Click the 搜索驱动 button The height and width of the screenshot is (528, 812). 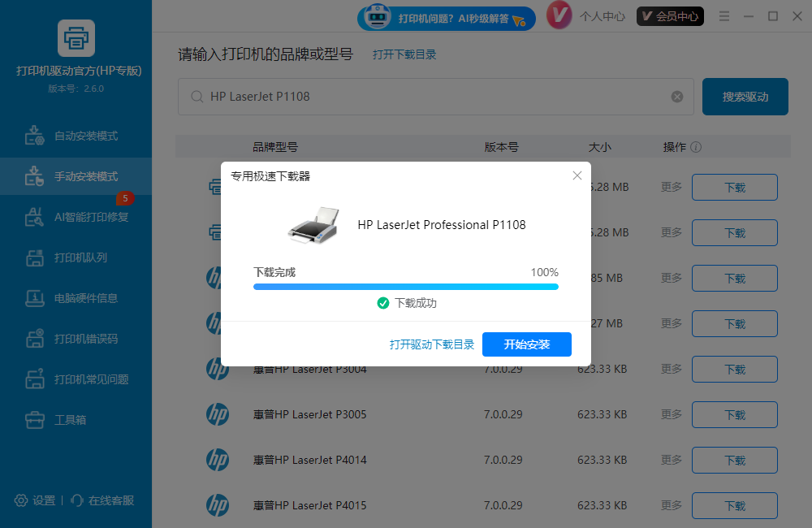click(745, 97)
